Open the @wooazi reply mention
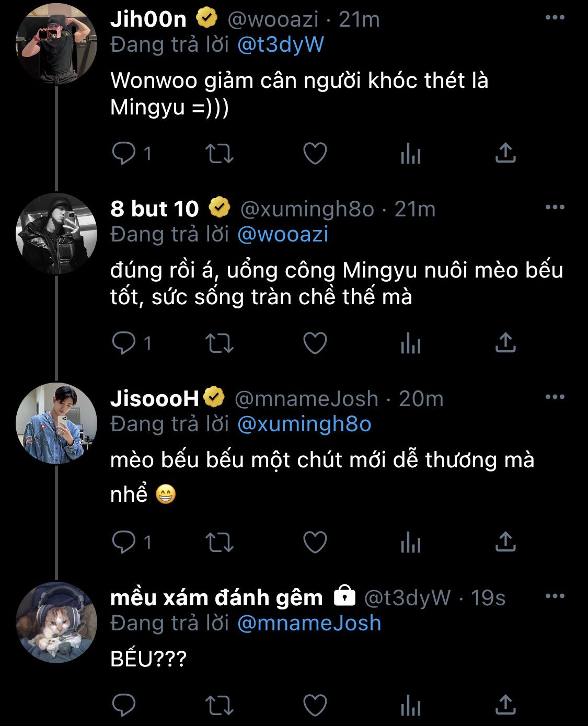588x726 pixels. tap(283, 234)
